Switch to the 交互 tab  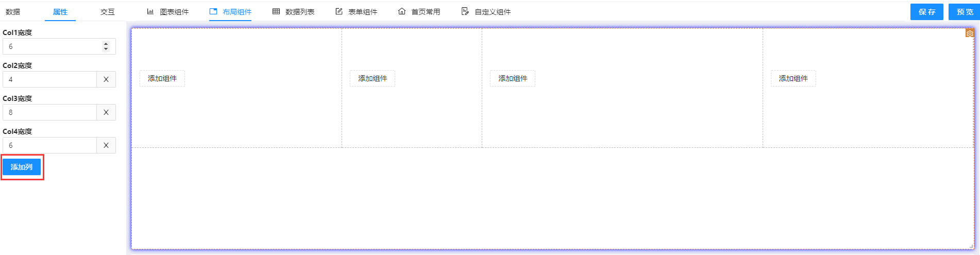[x=107, y=11]
